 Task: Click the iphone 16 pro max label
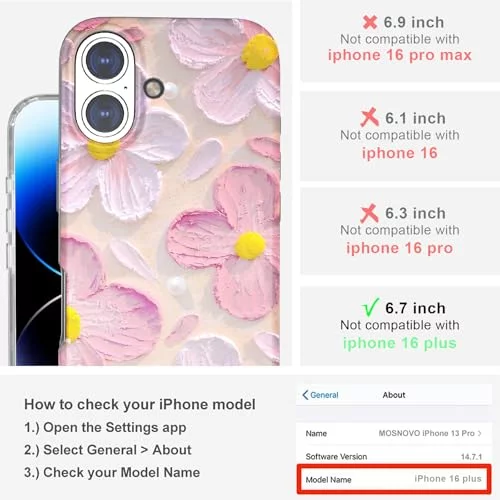coord(400,55)
